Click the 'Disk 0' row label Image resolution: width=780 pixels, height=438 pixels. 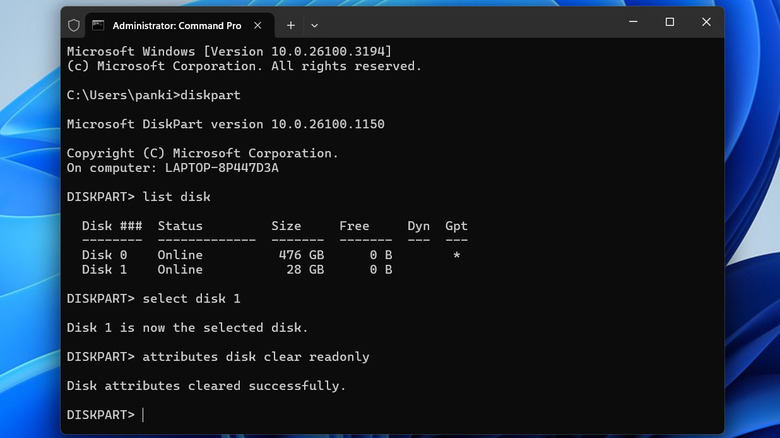point(104,255)
